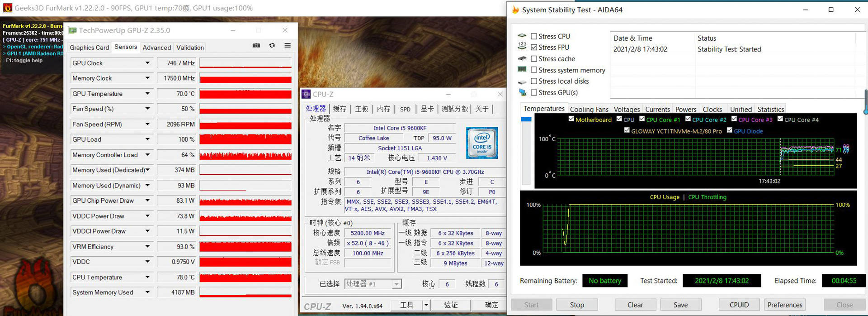Click CPU-Z core speed 5200.00 MHz field
Viewport: 868px width, 316px height.
coord(368,233)
